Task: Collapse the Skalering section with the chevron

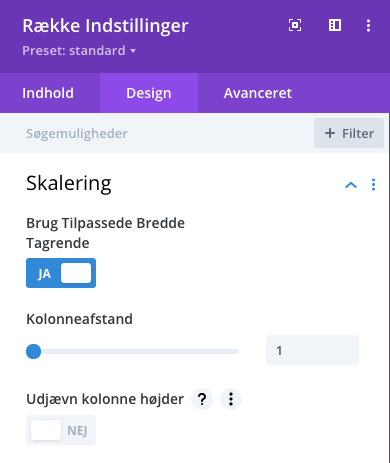Action: 351,185
